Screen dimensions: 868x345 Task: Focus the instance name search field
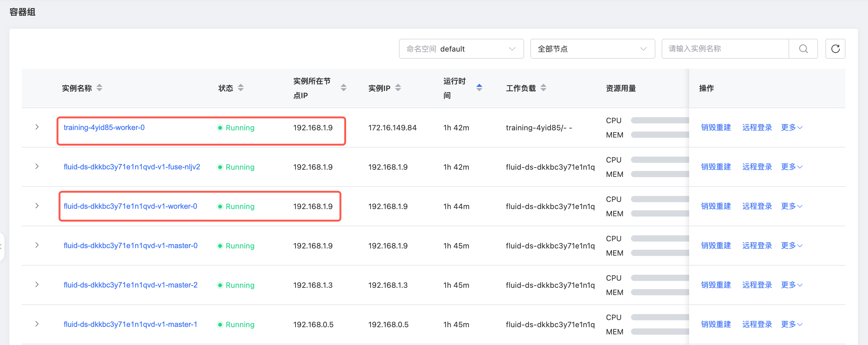[x=724, y=49]
